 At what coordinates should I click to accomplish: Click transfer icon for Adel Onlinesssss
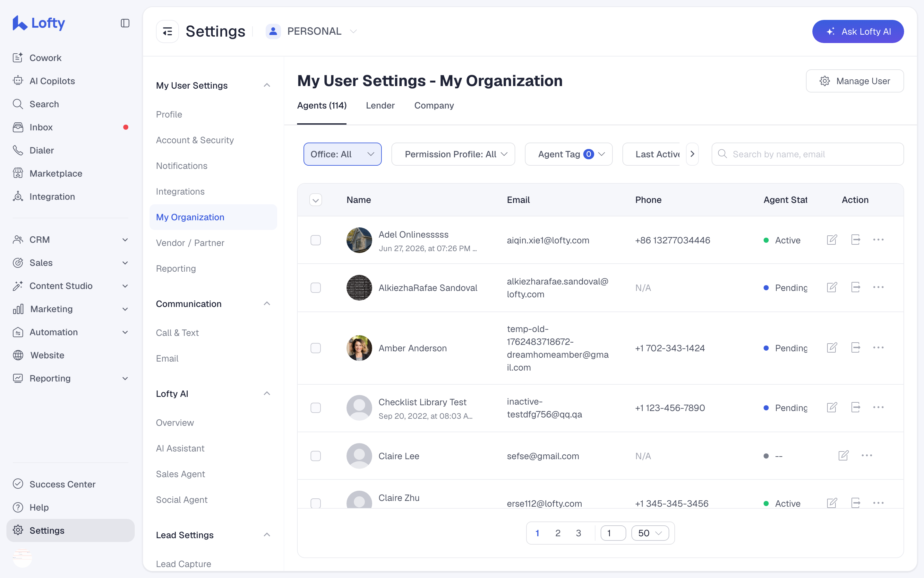856,240
